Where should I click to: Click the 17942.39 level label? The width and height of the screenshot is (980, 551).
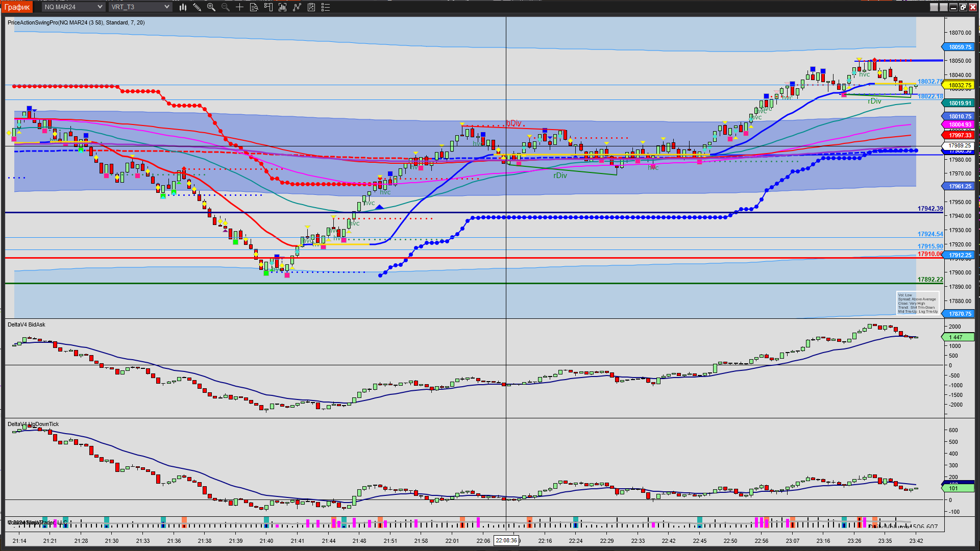930,209
